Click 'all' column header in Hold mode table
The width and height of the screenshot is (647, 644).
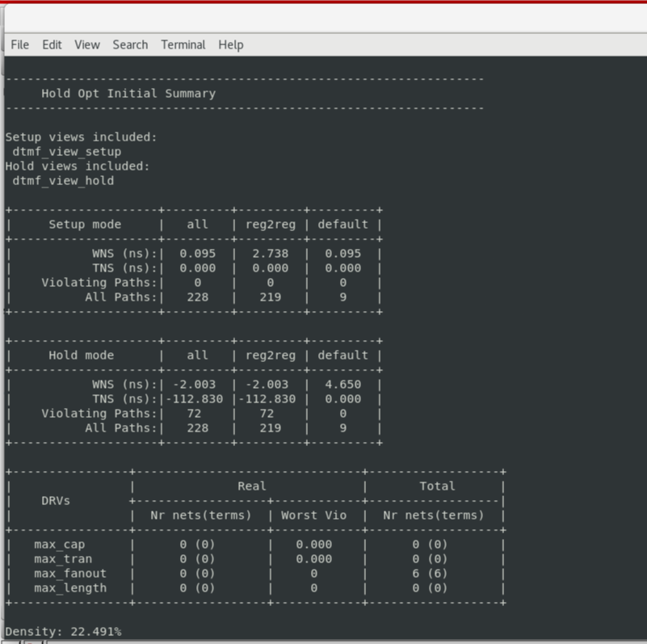click(x=198, y=356)
